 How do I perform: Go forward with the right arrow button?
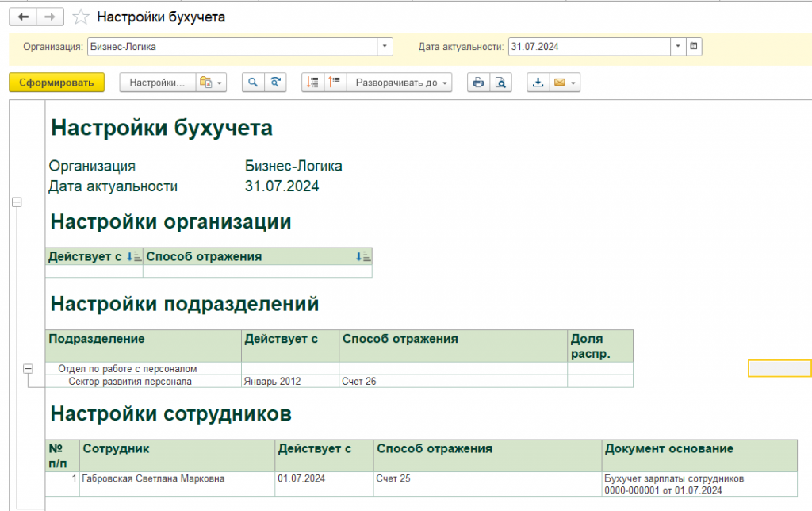(x=50, y=17)
